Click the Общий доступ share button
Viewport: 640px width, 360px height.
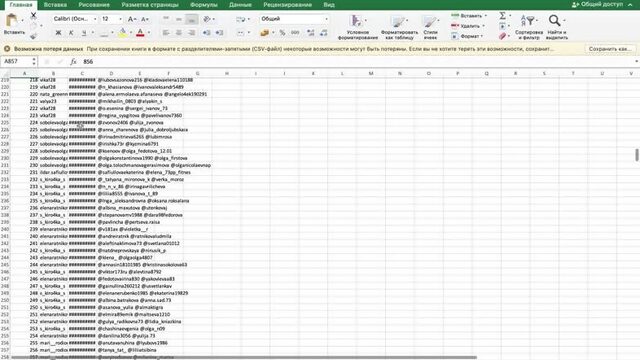point(598,4)
